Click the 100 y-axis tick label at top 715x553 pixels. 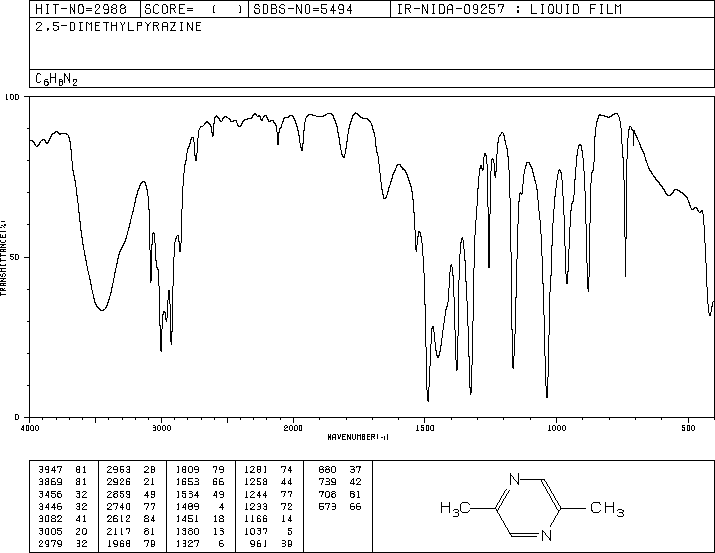pyautogui.click(x=12, y=97)
